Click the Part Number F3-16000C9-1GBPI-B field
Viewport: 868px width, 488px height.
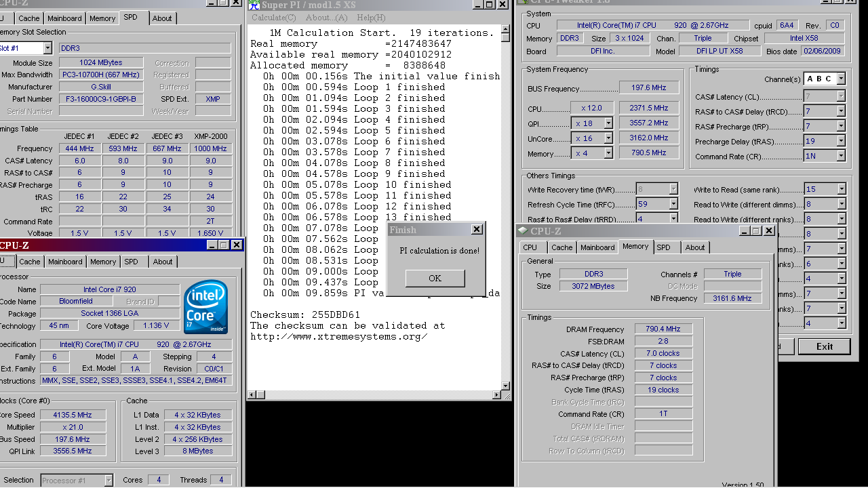coord(100,99)
